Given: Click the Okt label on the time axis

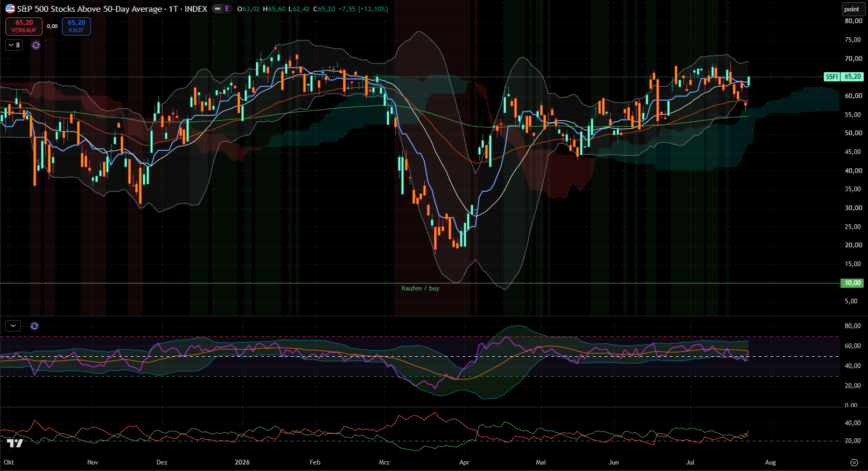Looking at the screenshot, I should coord(9,462).
